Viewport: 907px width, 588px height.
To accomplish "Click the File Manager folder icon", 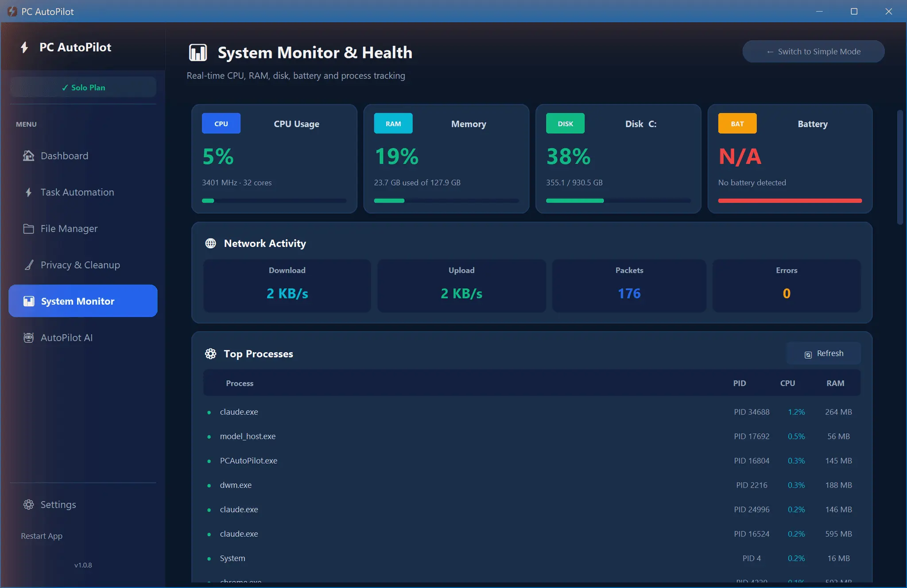I will (x=28, y=228).
